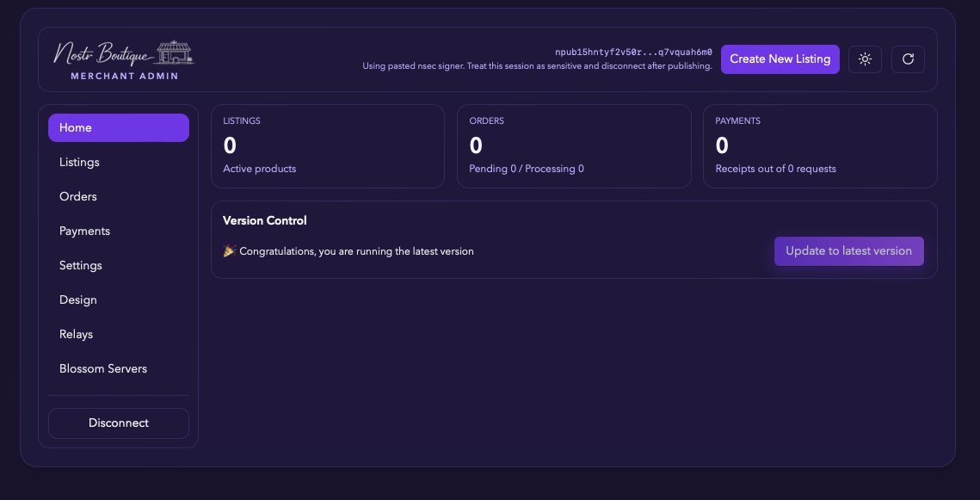Click the refresh icon in the header
This screenshot has height=500, width=980.
tap(908, 59)
